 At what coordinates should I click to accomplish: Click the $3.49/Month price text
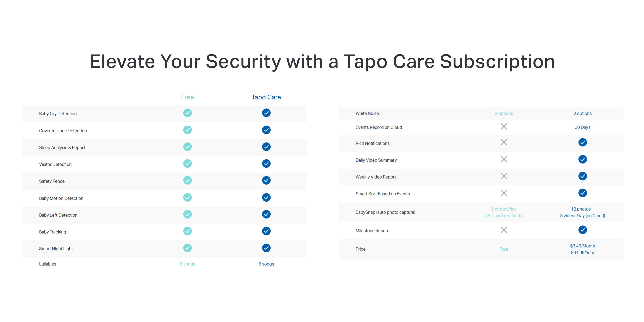(x=582, y=246)
